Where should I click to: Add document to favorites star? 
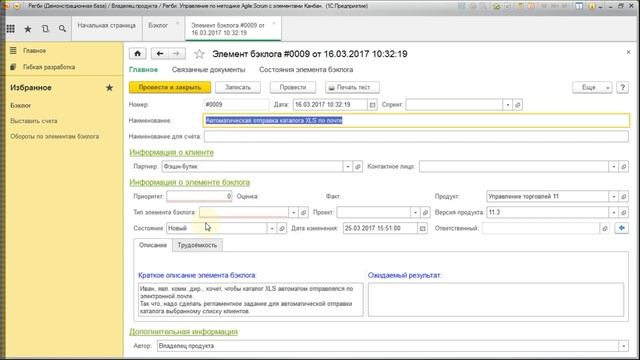tap(199, 54)
